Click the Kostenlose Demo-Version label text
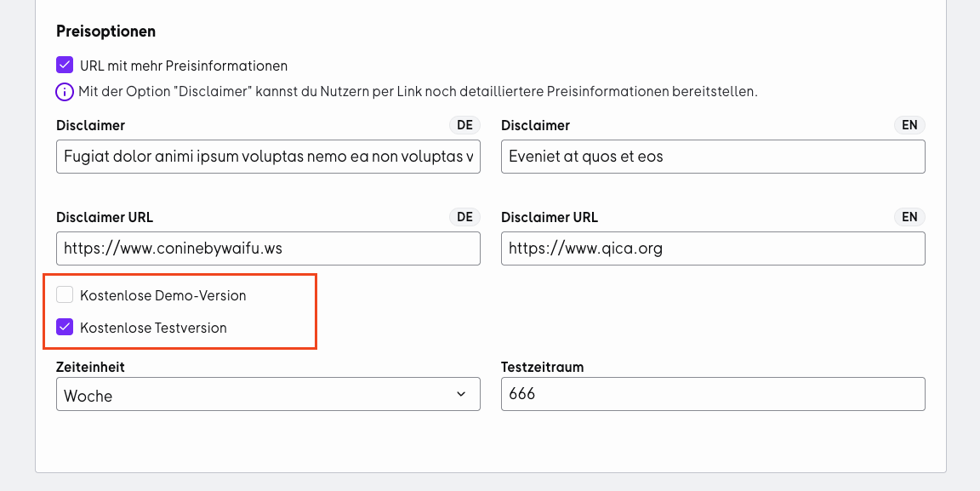 click(163, 295)
